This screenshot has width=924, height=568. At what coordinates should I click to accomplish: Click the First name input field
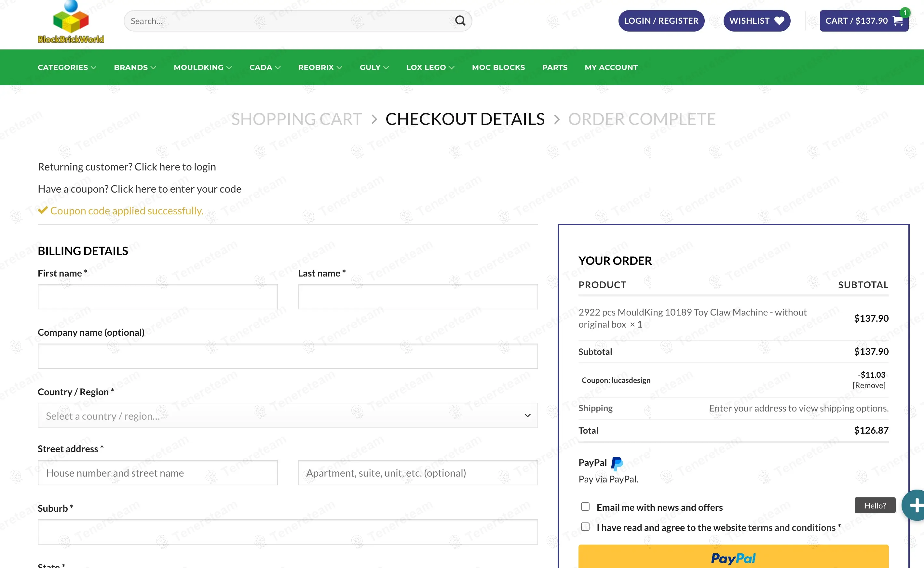pos(157,297)
